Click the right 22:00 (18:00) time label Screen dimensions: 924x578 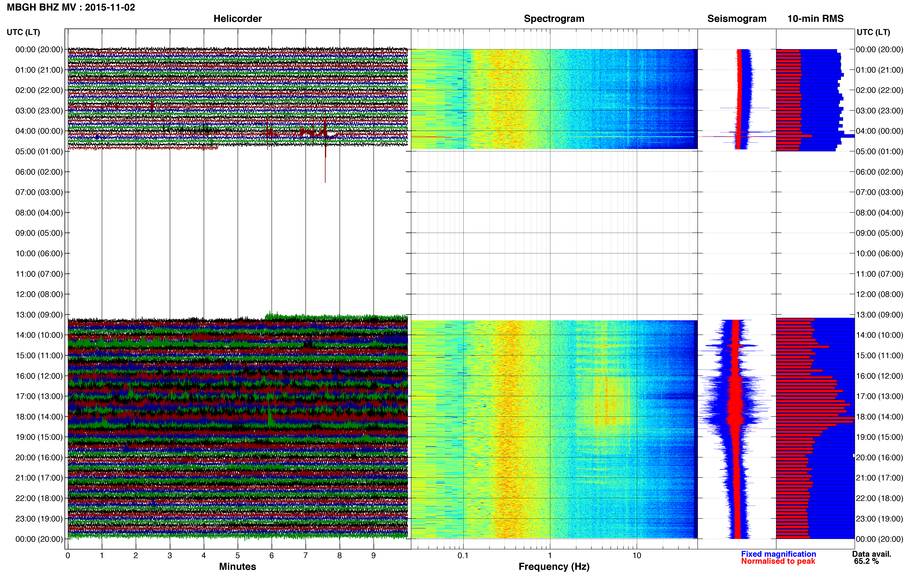(x=879, y=498)
